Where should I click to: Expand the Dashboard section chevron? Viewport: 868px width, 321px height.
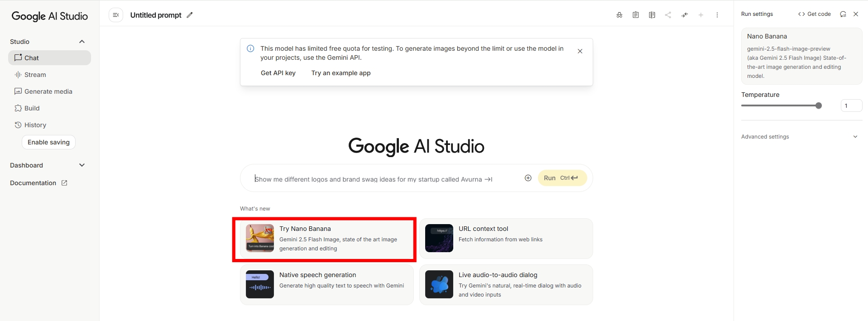(x=82, y=165)
